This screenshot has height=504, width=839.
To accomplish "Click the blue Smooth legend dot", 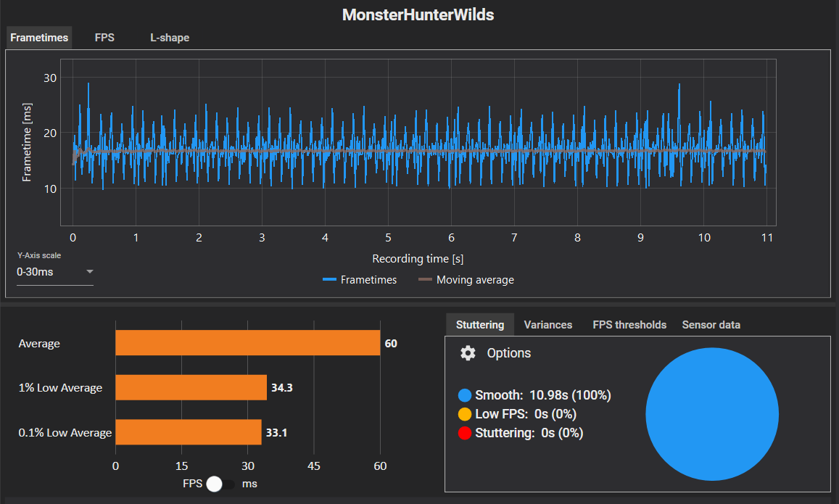I will 465,395.
